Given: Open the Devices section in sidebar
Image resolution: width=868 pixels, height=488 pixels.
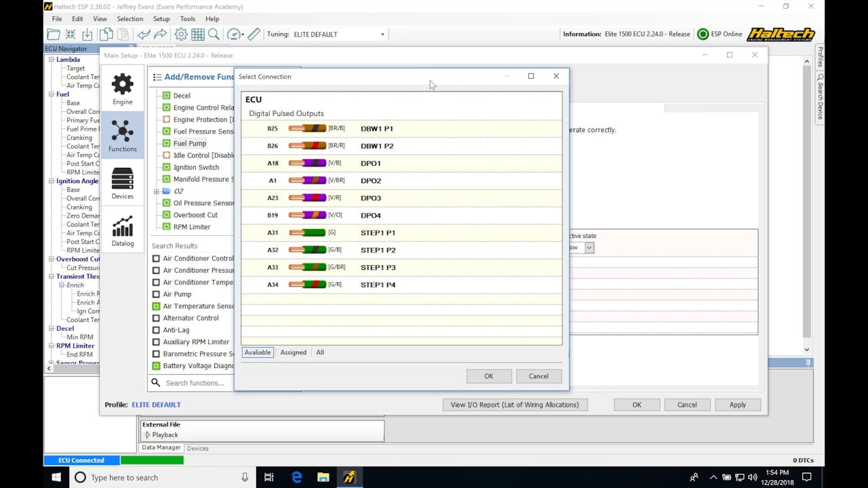Looking at the screenshot, I should click(x=123, y=184).
